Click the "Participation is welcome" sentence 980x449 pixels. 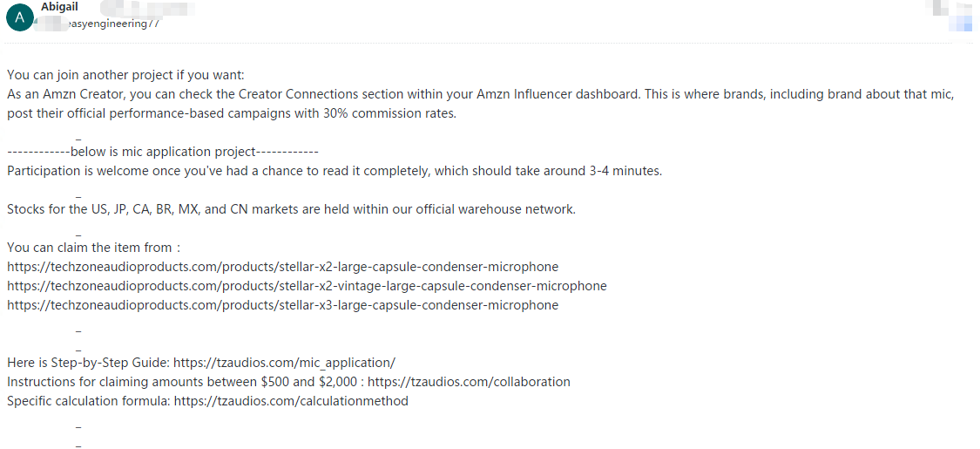(x=334, y=171)
